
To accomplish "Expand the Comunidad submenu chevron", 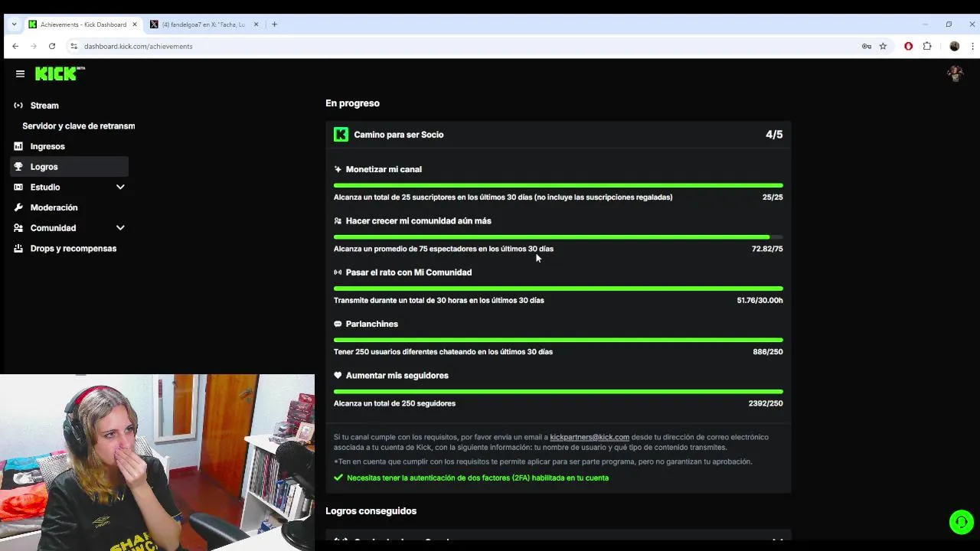I will [x=120, y=228].
